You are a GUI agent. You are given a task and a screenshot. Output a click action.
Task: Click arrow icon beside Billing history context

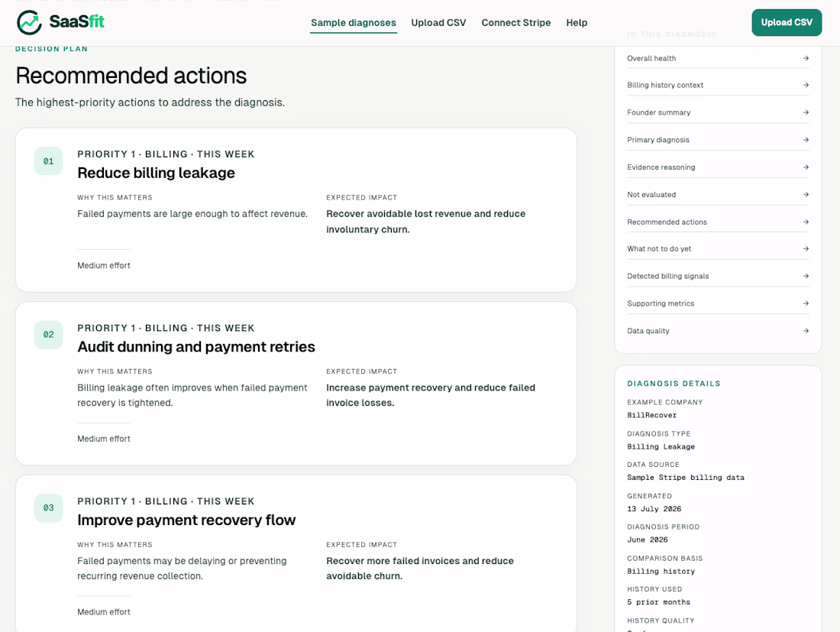click(x=806, y=85)
